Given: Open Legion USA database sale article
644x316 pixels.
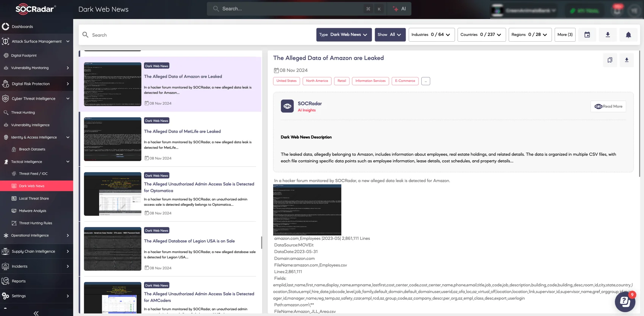Looking at the screenshot, I should (x=189, y=241).
